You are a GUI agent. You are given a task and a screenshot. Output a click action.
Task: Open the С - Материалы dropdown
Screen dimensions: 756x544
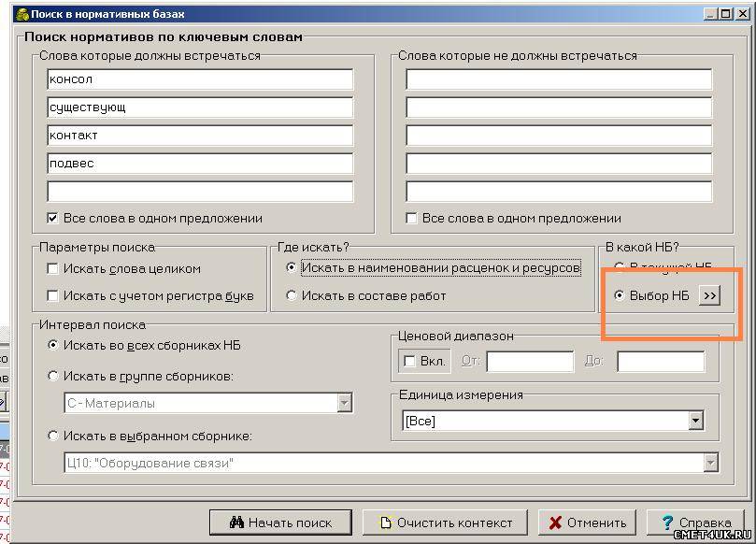(x=345, y=403)
